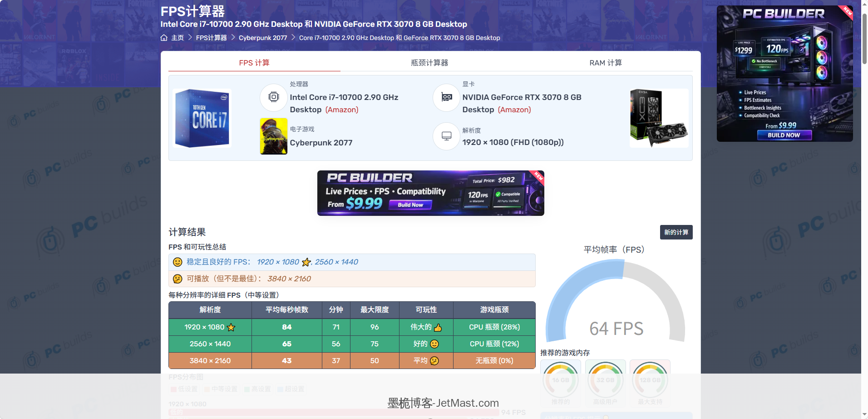Image resolution: width=868 pixels, height=419 pixels.
Task: Click the 游戏瓶颈 column header
Action: pyautogui.click(x=494, y=310)
